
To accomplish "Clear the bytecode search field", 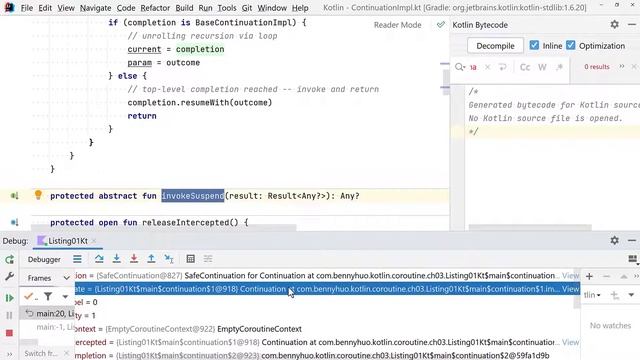I will [x=487, y=67].
